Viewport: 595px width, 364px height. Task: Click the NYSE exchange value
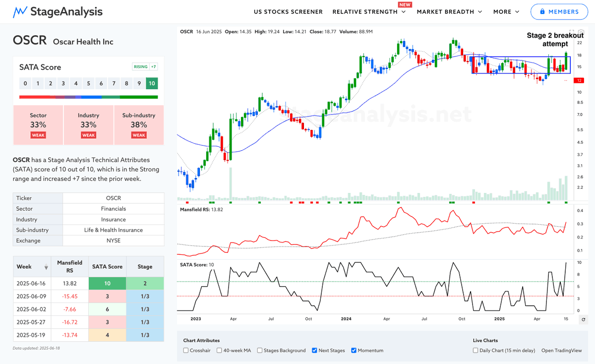114,241
